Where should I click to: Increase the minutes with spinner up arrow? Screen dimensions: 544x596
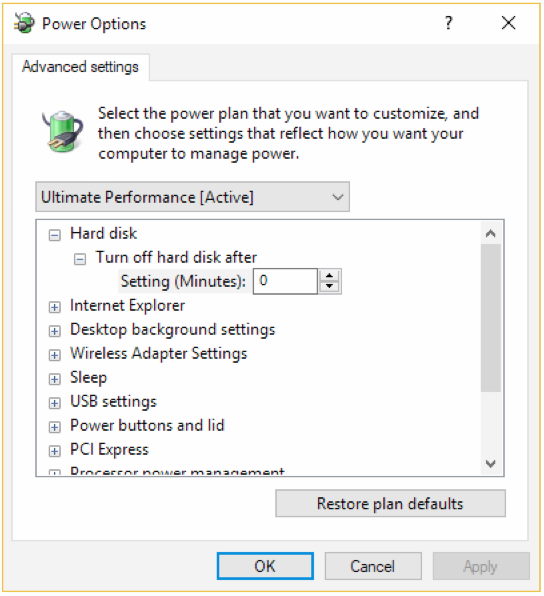(329, 276)
